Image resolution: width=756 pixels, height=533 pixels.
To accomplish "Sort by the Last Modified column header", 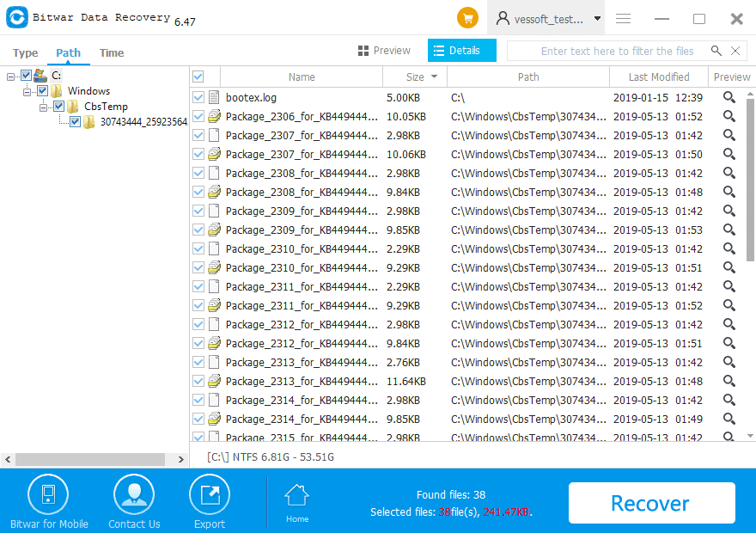I will (x=659, y=77).
